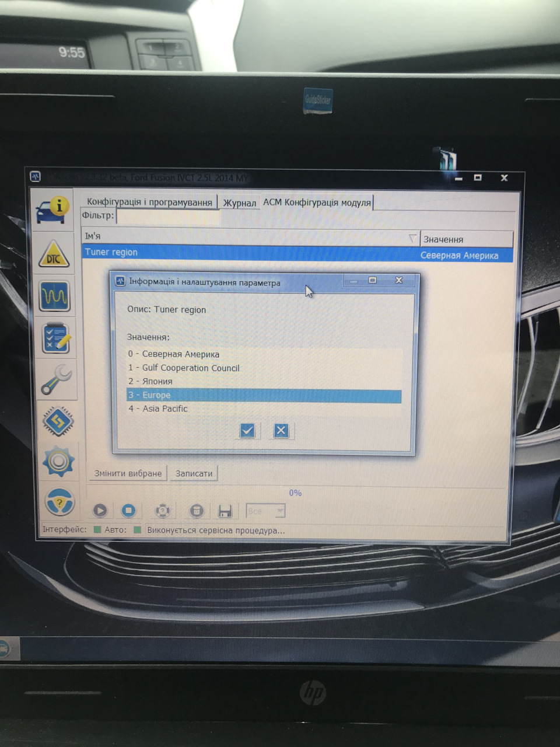Switch to the 'Журнал' tab
560x747 pixels.
pyautogui.click(x=239, y=203)
